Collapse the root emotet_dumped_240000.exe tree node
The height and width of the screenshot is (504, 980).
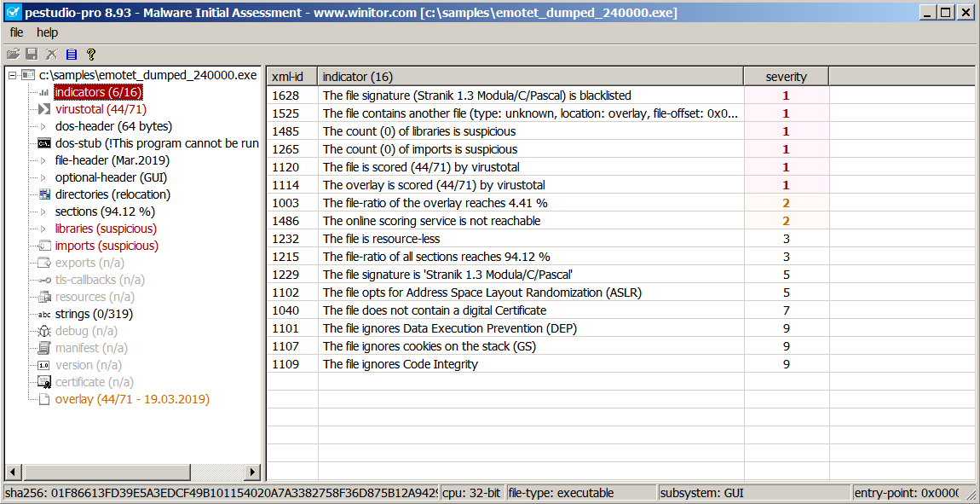coord(13,75)
